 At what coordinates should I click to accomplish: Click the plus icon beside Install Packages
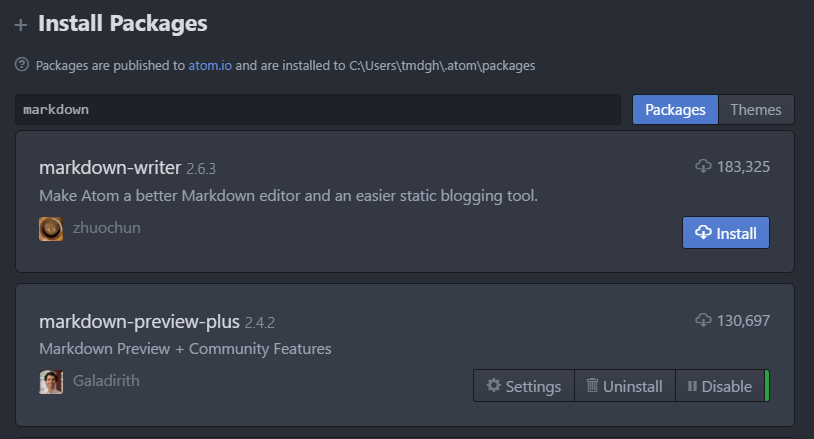pos(21,24)
